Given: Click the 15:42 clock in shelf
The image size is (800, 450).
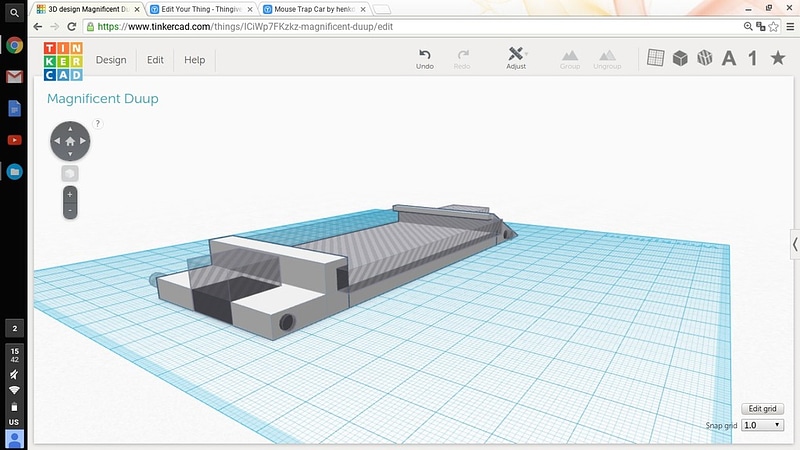Looking at the screenshot, I should click(x=14, y=355).
